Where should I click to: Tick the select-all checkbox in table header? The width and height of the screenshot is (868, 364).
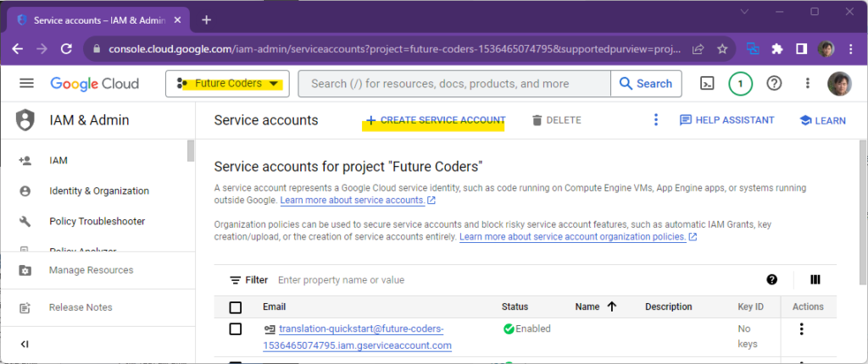(236, 307)
